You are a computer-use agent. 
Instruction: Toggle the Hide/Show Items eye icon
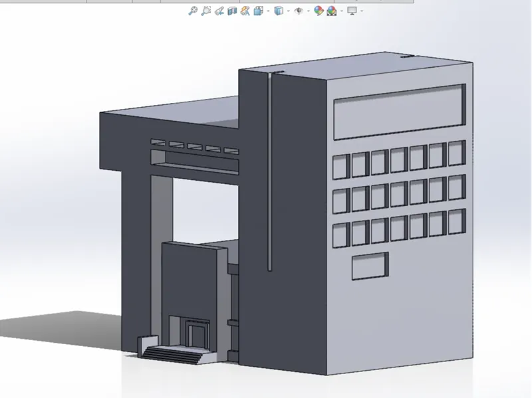click(299, 11)
